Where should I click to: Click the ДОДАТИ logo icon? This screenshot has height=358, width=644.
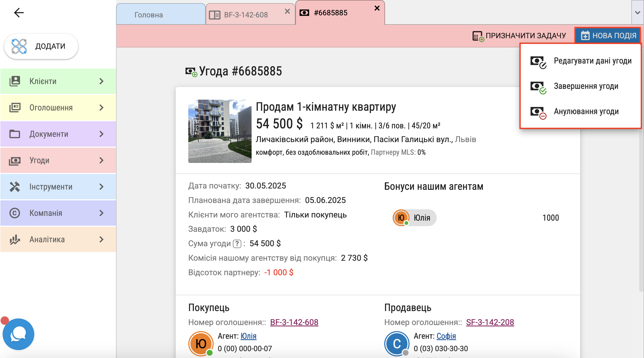coord(19,46)
